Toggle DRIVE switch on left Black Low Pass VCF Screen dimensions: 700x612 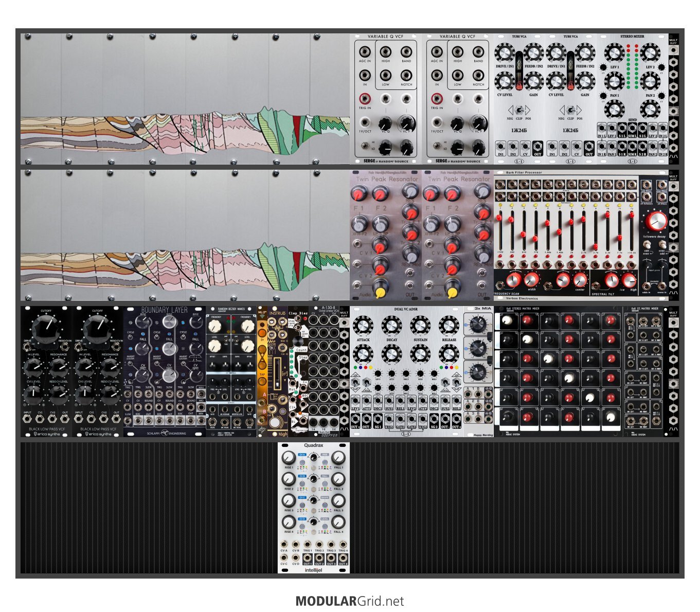click(x=26, y=348)
